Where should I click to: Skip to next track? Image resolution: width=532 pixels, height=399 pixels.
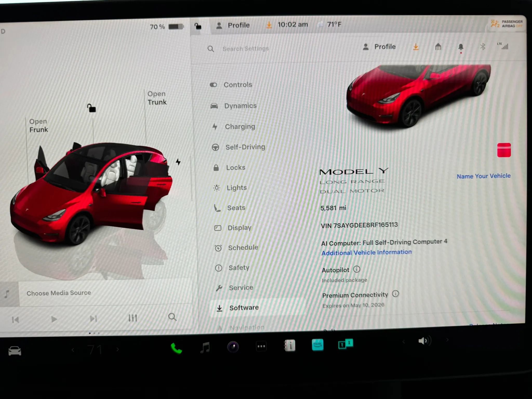[x=93, y=318]
